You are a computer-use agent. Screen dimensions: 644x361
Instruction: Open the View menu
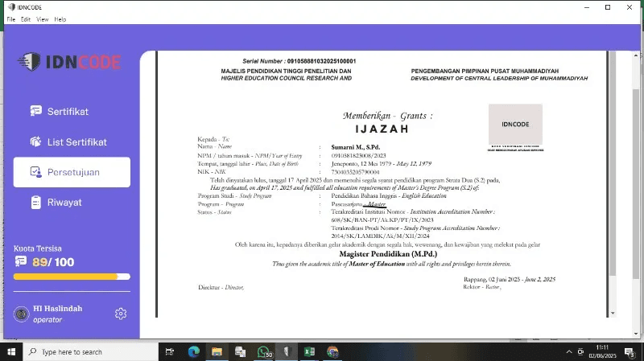pyautogui.click(x=42, y=19)
